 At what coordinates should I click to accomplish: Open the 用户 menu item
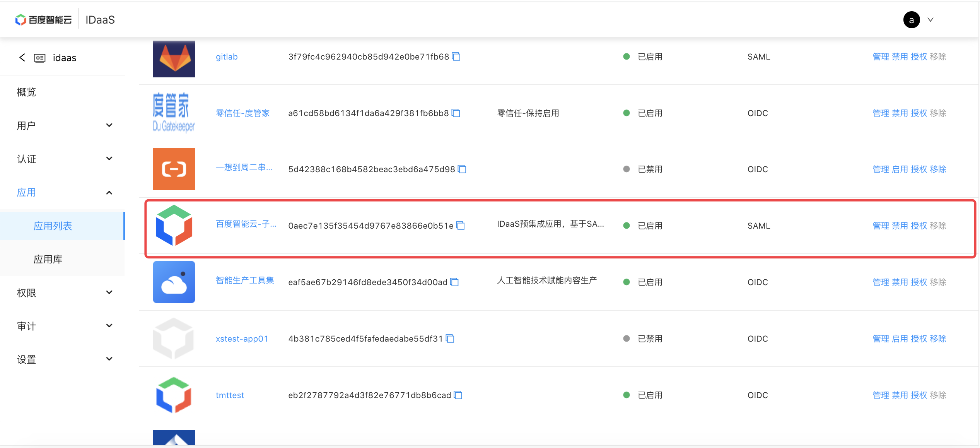[x=26, y=126]
